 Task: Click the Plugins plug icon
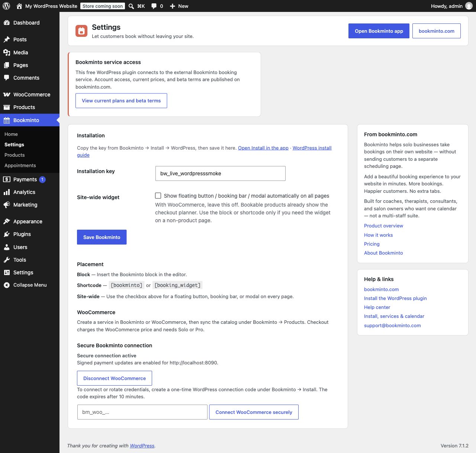(7, 234)
